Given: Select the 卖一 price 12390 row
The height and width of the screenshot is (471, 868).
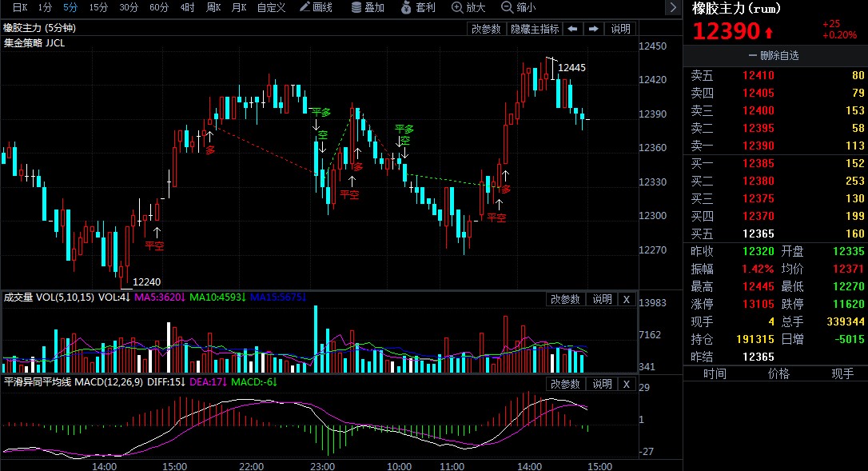Looking at the screenshot, I should click(776, 146).
